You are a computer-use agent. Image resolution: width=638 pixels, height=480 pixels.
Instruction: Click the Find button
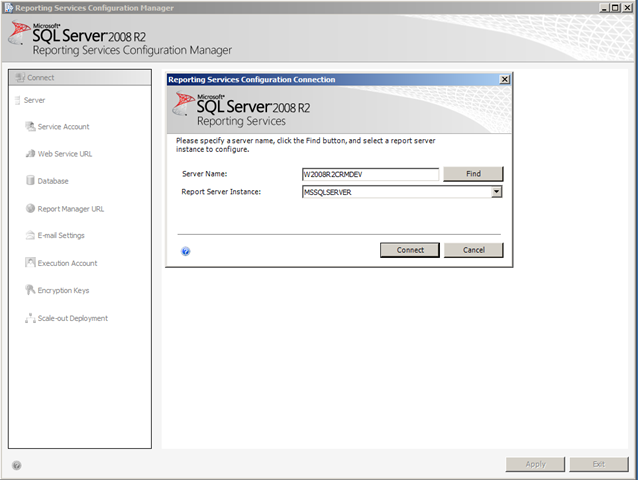tap(473, 174)
